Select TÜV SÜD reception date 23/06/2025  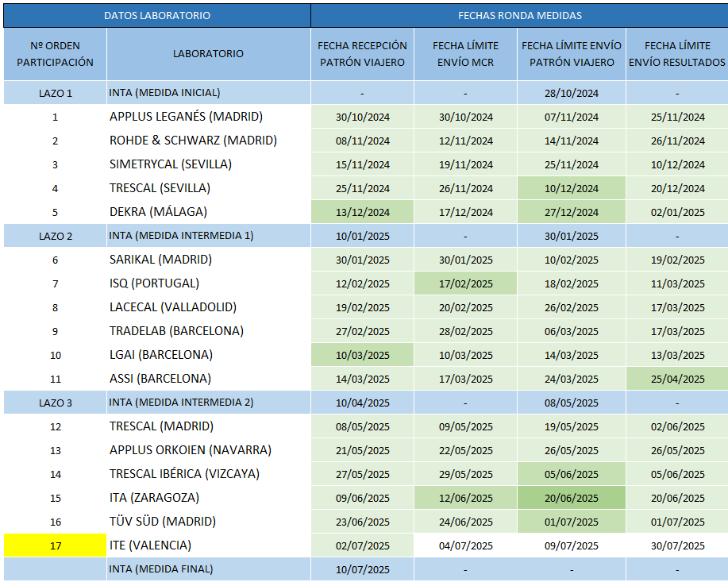click(362, 522)
